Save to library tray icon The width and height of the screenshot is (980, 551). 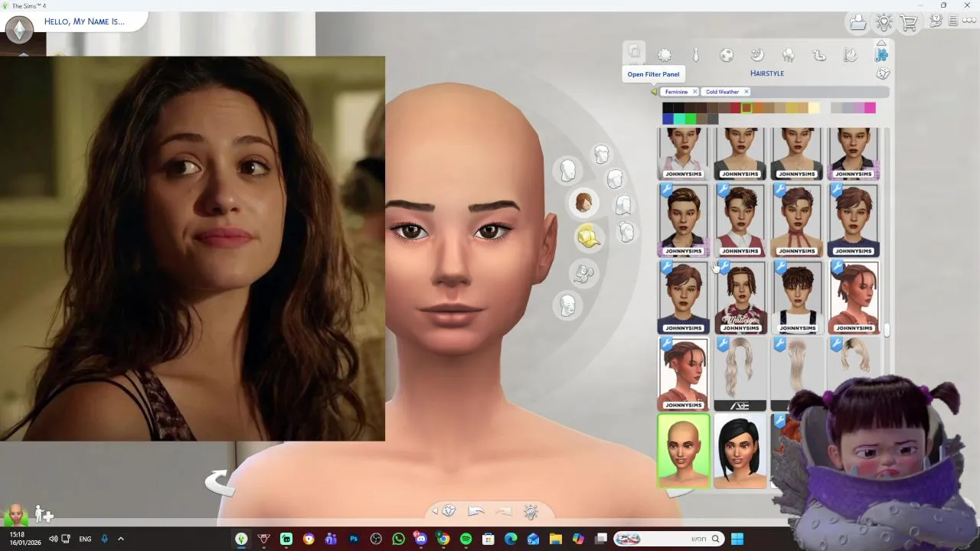point(858,23)
